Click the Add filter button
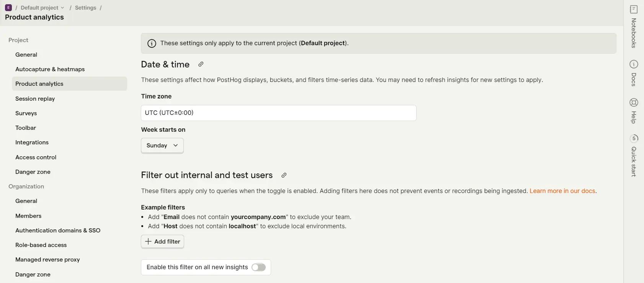The width and height of the screenshot is (644, 283). pos(163,242)
